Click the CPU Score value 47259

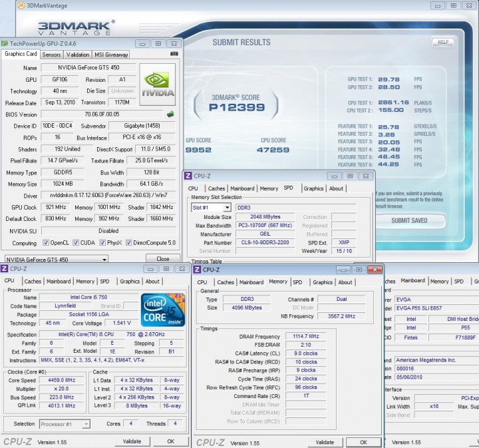273,150
